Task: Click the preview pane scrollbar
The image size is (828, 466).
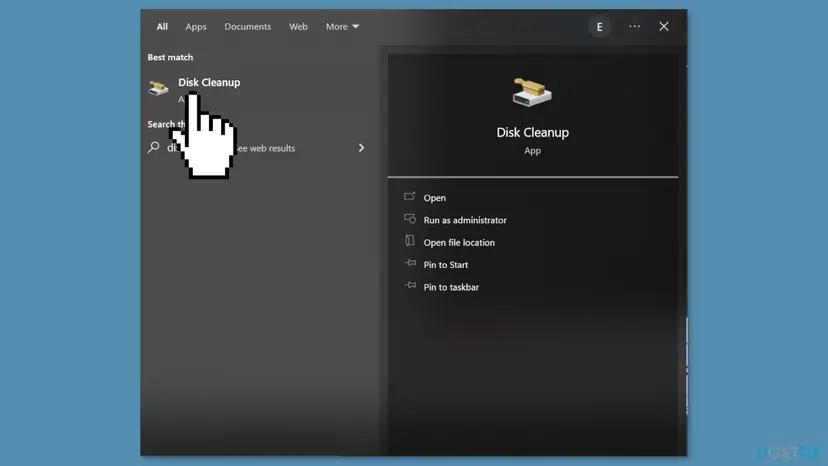Action: click(686, 366)
